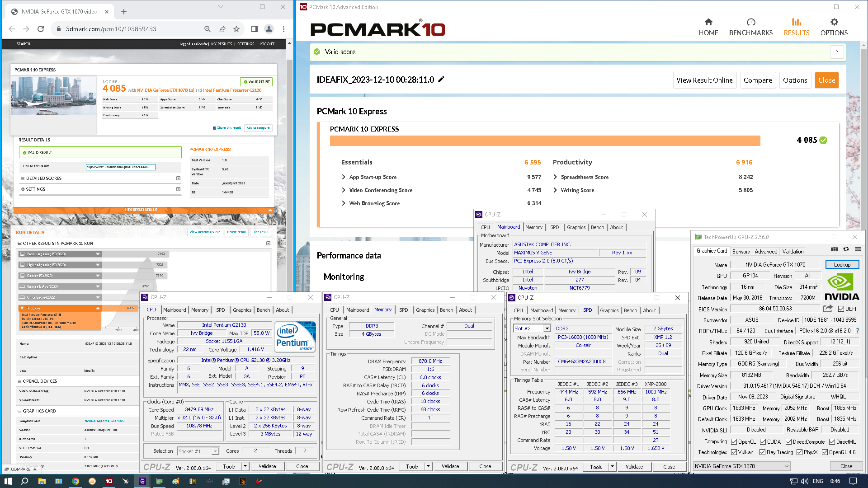Screen dimensions: 868x488
Task: Click Bus Interface question mark in GPU-Z
Action: (858, 331)
